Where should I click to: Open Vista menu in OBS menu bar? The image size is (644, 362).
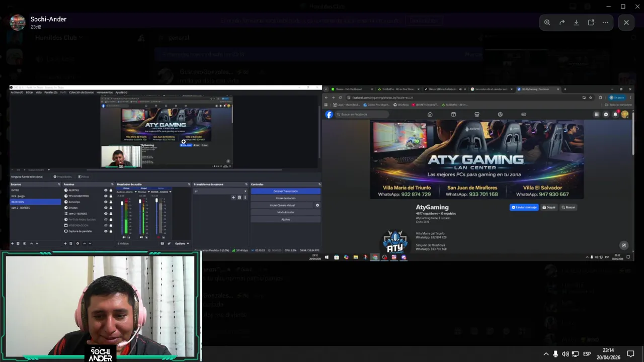pos(38,93)
